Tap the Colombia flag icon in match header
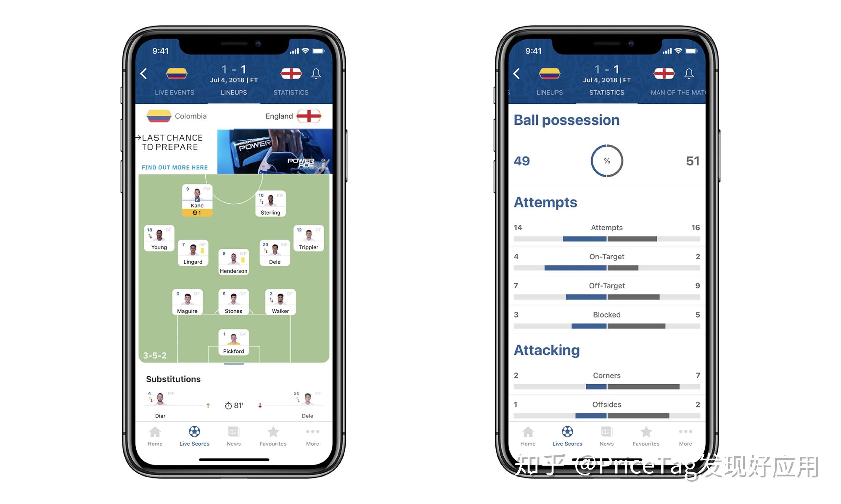This screenshot has width=841, height=504. [x=178, y=73]
